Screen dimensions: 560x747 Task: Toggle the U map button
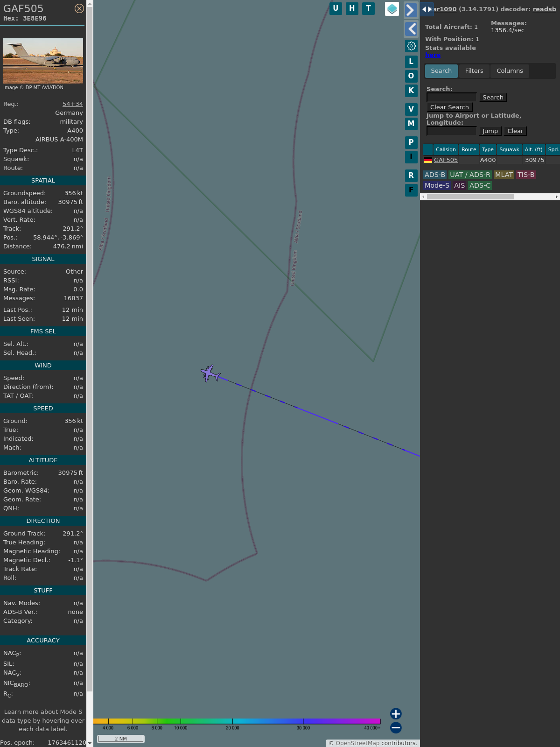336,8
